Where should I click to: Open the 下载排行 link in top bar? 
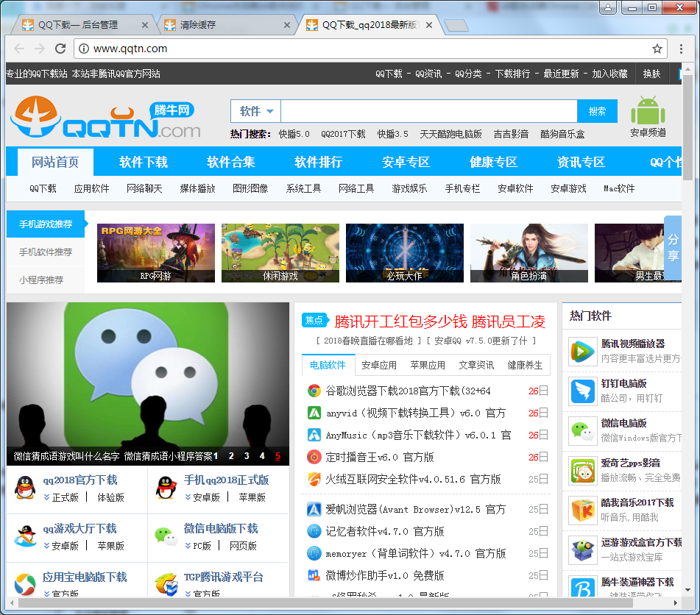tap(512, 74)
